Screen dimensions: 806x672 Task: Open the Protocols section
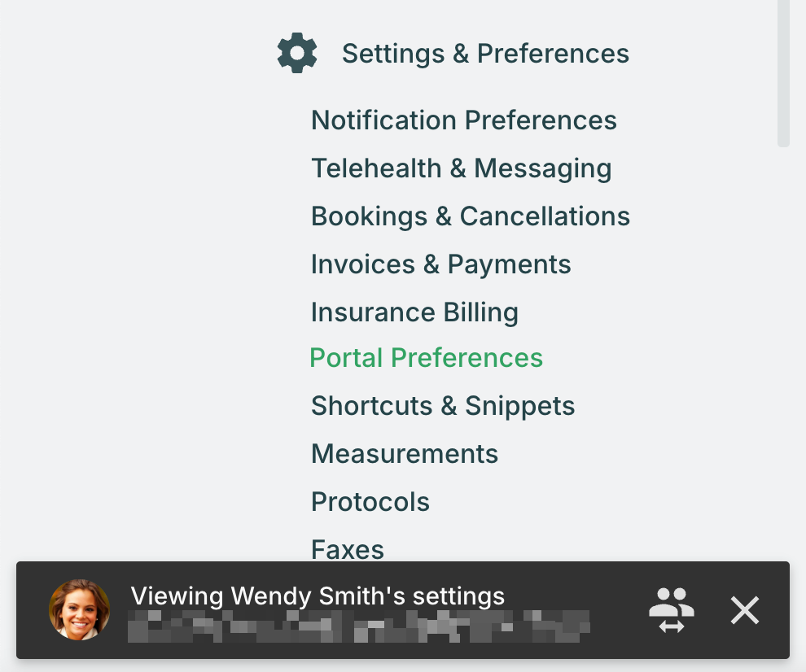370,502
